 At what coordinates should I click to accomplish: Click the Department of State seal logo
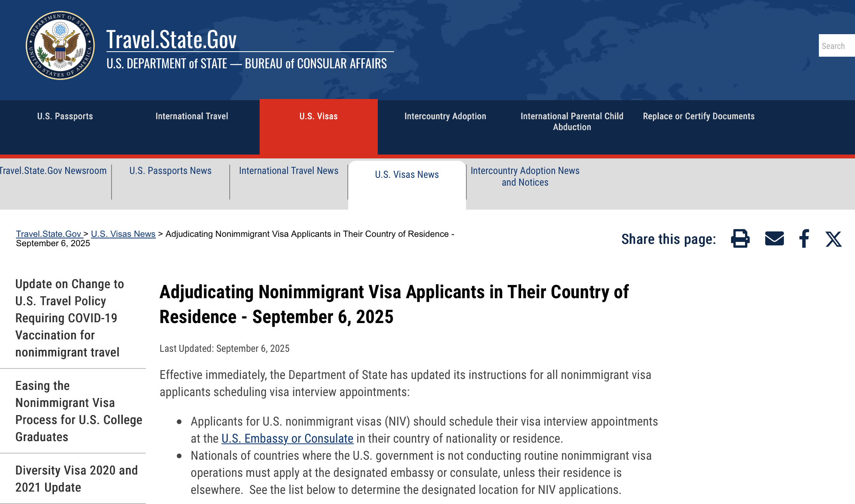tap(60, 45)
